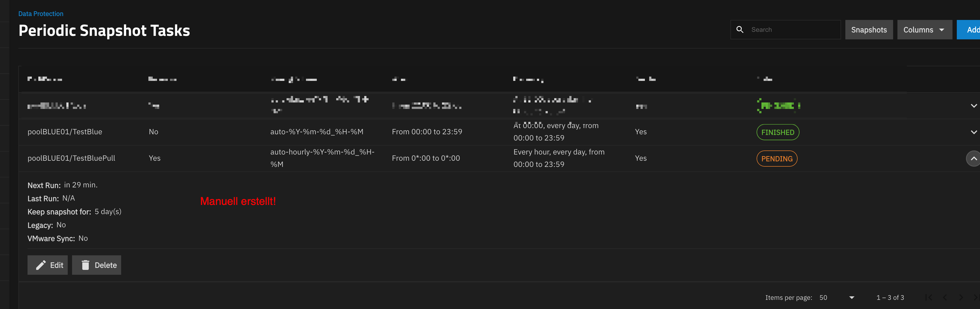Go to the previous page of results

945,298
